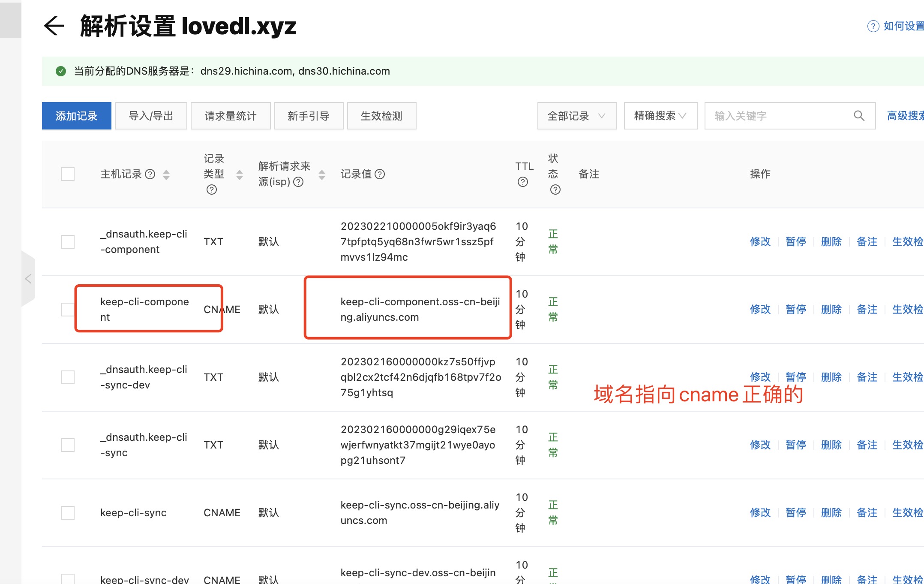Toggle the select-all header checkbox

click(68, 174)
